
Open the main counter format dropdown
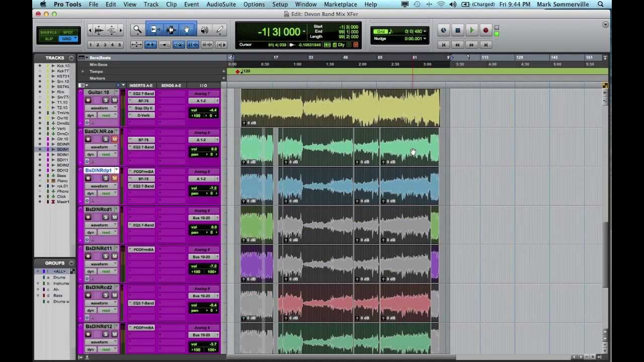point(304,32)
